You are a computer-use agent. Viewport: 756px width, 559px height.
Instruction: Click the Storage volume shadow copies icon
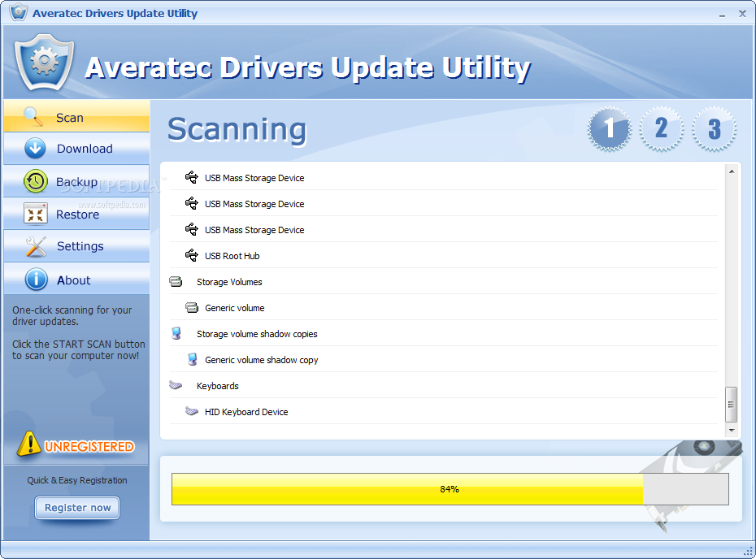pos(176,333)
